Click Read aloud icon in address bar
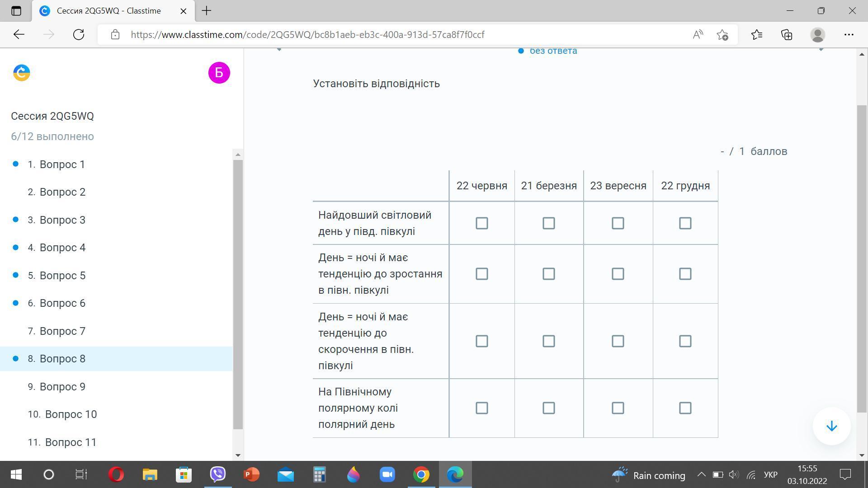The height and width of the screenshot is (488, 868). point(698,34)
